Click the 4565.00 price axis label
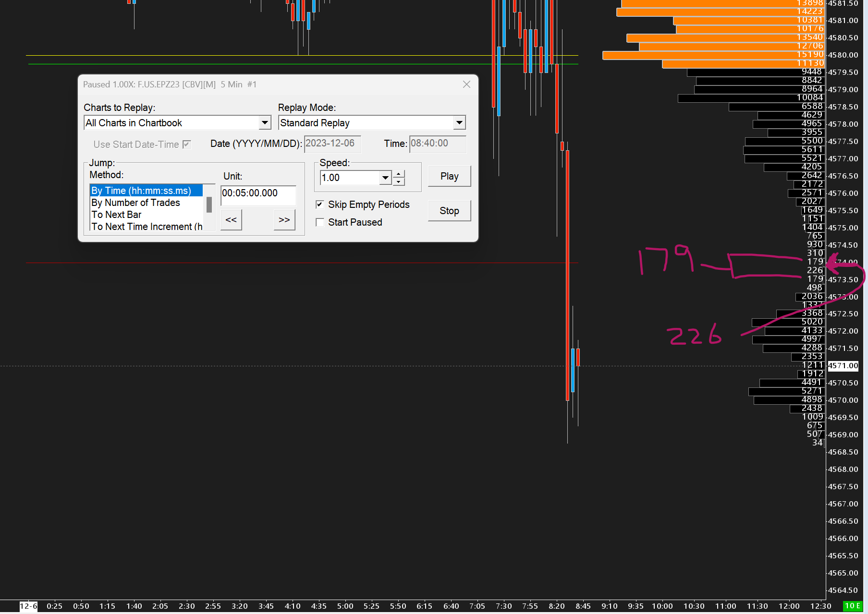868x614 pixels. click(x=843, y=573)
